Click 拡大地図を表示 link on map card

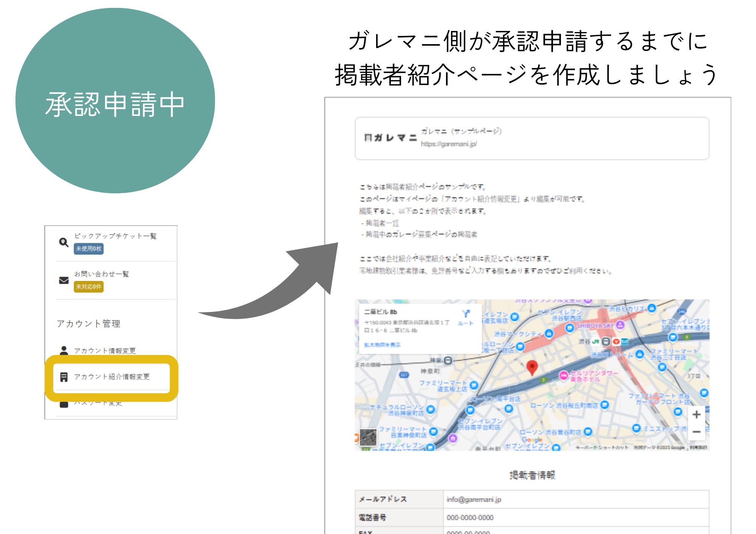pos(382,345)
